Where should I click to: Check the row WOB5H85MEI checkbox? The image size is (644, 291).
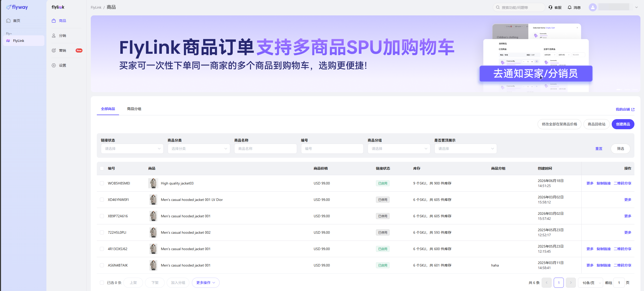point(102,183)
